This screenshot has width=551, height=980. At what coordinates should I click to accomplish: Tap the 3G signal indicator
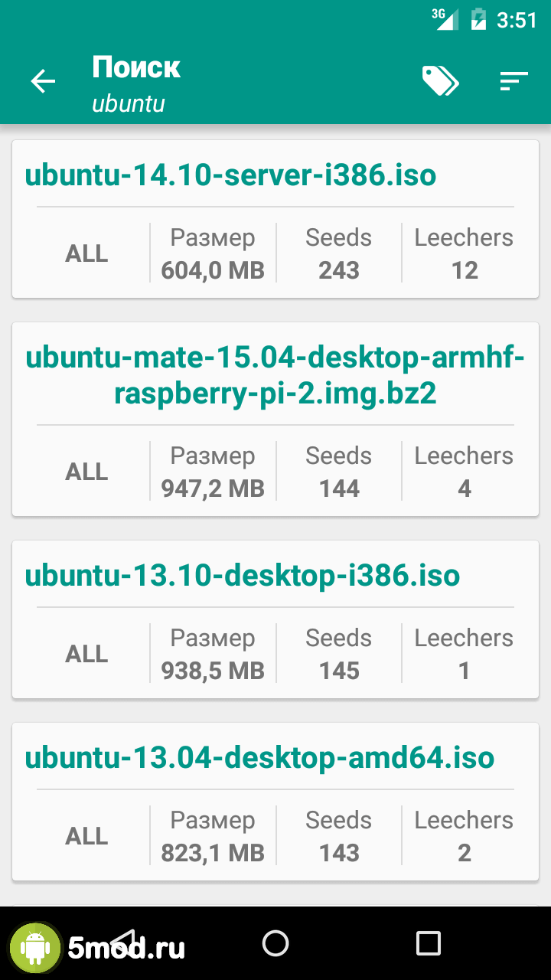pos(445,18)
